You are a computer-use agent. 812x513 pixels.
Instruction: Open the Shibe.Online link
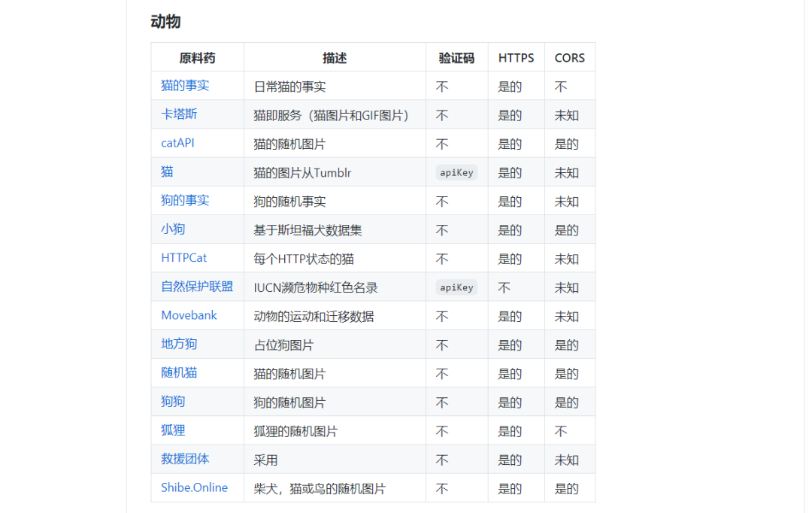click(x=194, y=487)
